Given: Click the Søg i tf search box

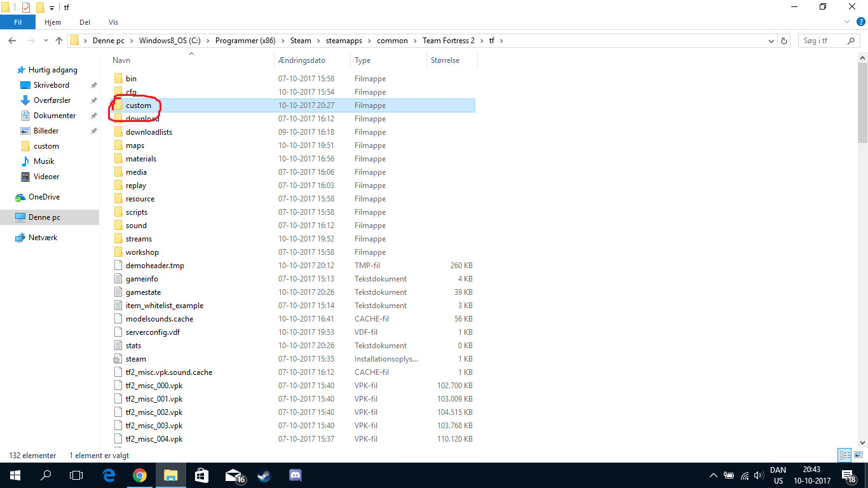Looking at the screenshot, I should pyautogui.click(x=829, y=41).
